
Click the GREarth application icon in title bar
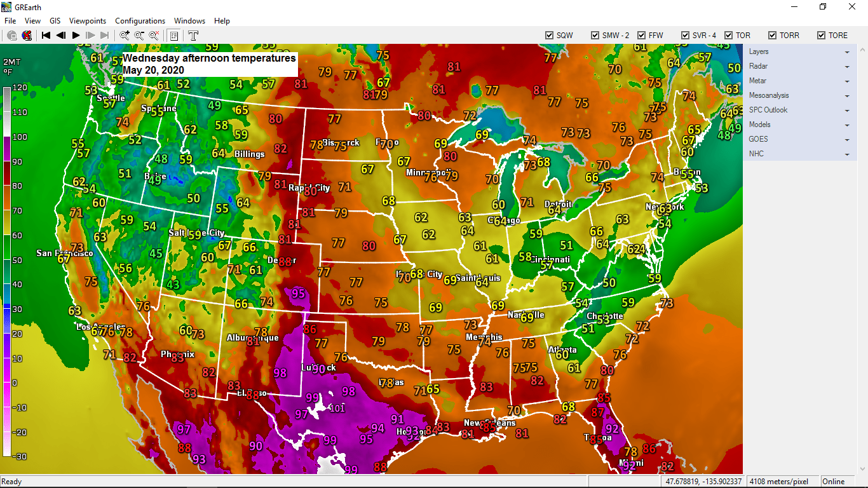7,6
